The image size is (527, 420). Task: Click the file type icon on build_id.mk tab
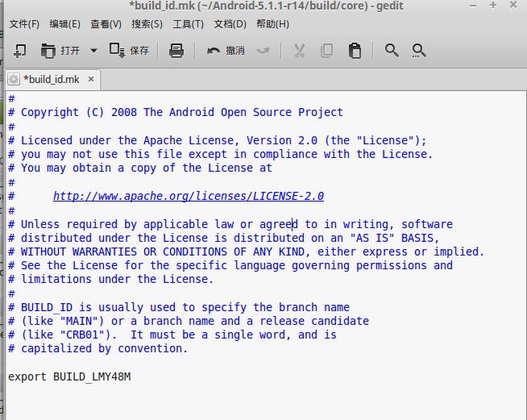point(14,79)
